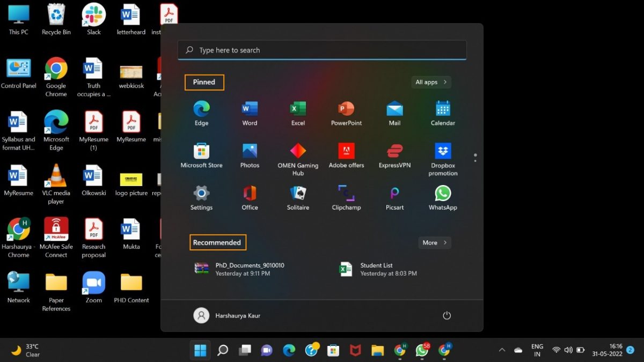Open Dropbox promotion tile
This screenshot has height=362, width=644.
(x=442, y=156)
